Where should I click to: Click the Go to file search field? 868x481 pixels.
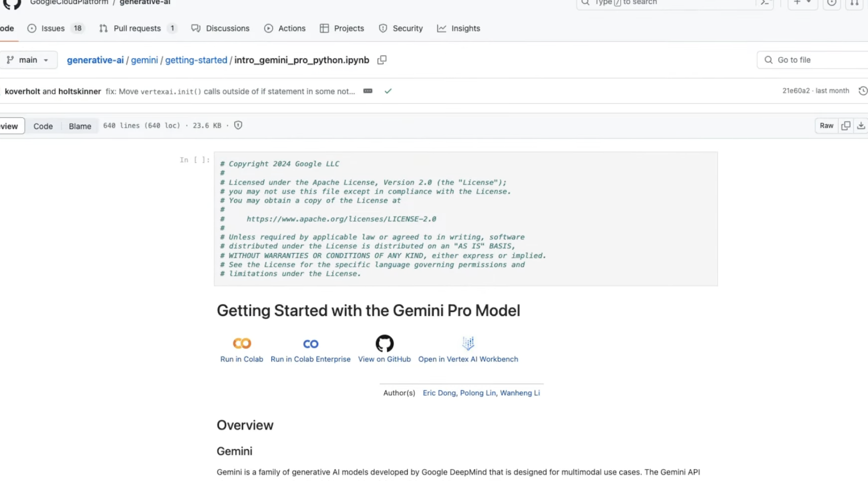point(812,60)
